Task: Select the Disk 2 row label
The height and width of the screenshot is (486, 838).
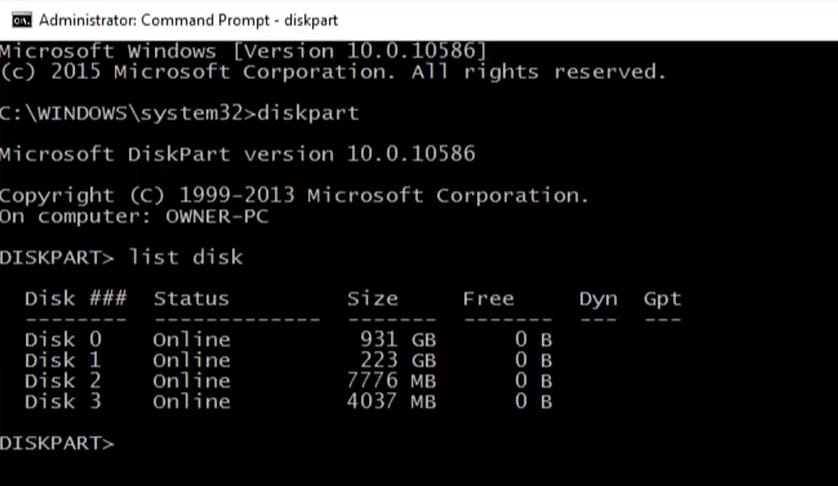Action: click(x=63, y=381)
